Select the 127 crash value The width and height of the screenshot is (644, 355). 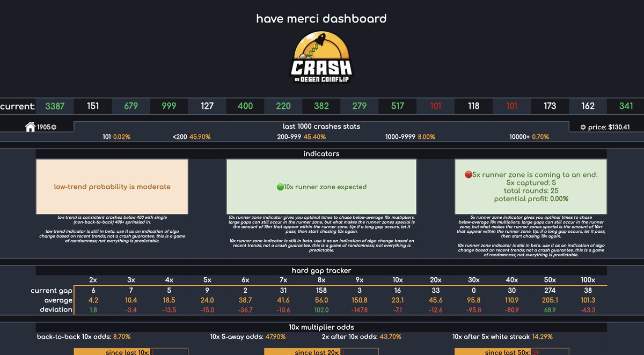tap(207, 106)
